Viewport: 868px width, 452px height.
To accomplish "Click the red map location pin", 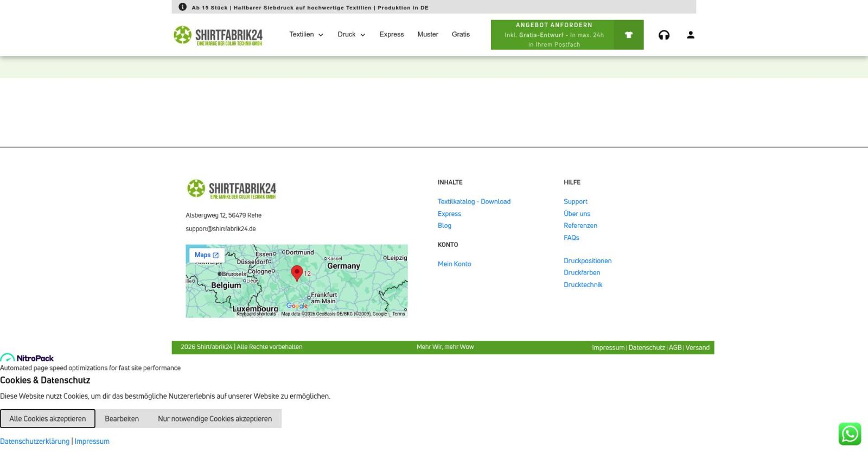I will (x=297, y=272).
